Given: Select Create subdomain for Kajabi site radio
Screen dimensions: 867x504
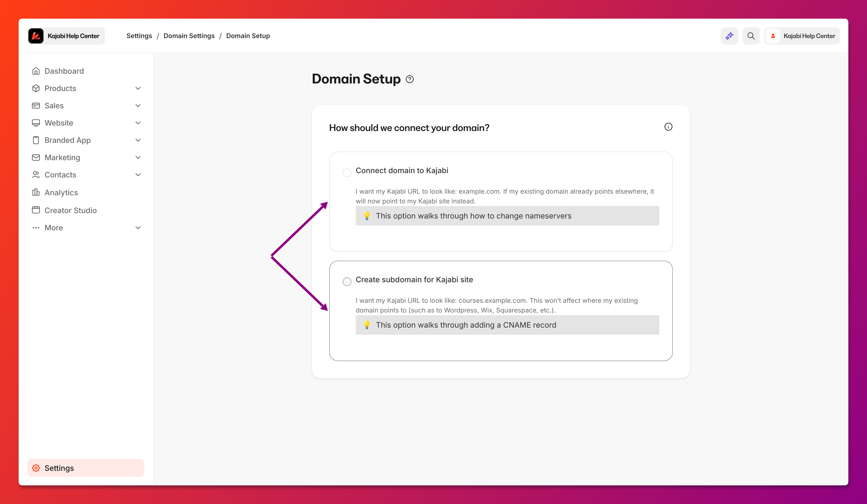Looking at the screenshot, I should [347, 282].
